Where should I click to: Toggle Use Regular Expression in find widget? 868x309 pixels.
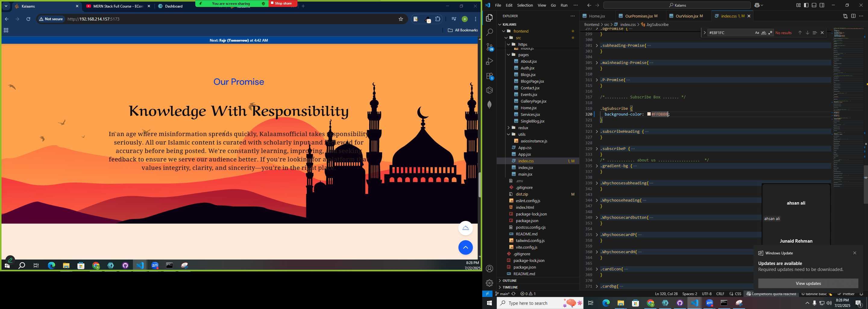[770, 33]
